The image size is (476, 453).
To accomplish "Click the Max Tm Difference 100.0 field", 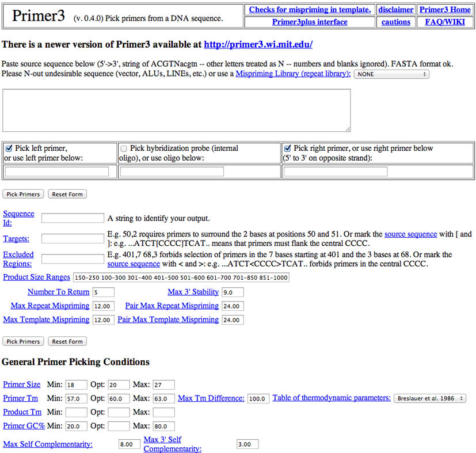I will [258, 398].
